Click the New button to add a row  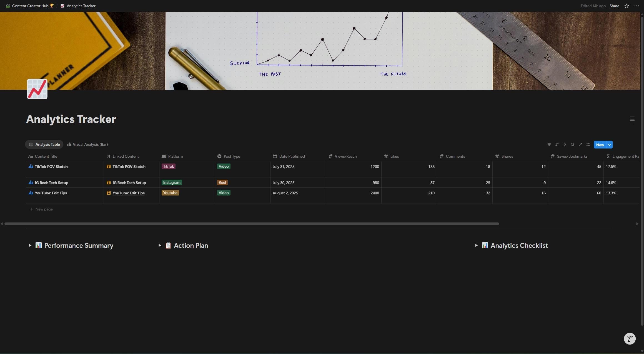point(600,145)
